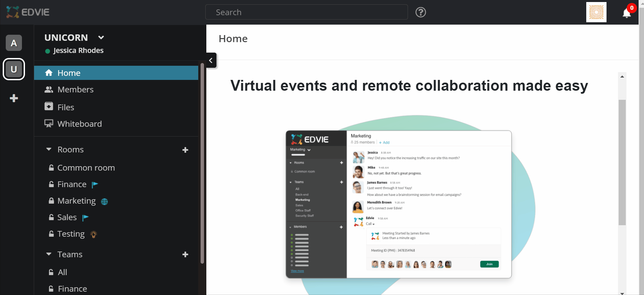Go to Files in sidebar
644x295 pixels.
[x=66, y=107]
